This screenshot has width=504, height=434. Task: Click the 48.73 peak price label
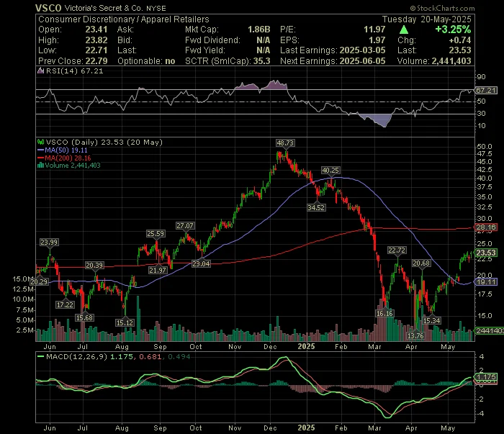(285, 143)
